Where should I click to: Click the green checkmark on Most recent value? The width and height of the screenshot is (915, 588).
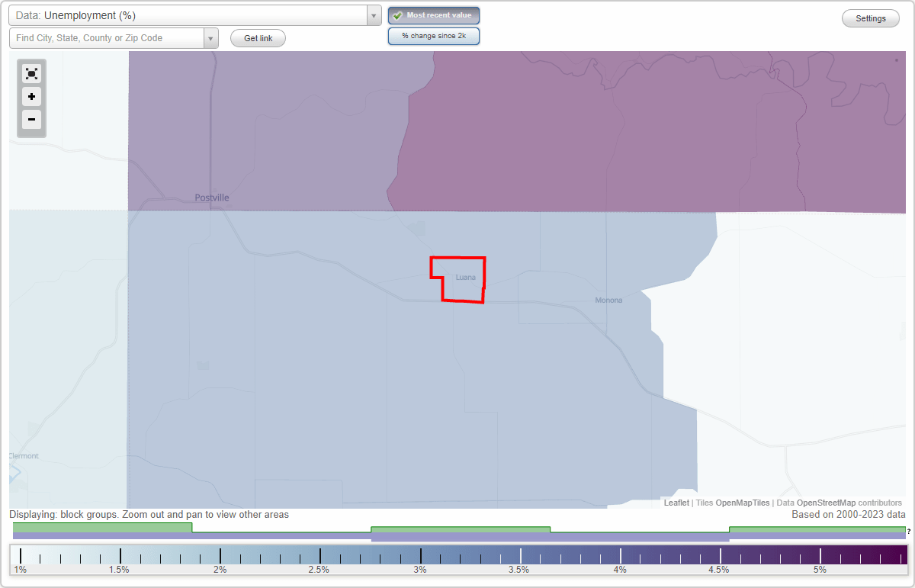(x=396, y=15)
